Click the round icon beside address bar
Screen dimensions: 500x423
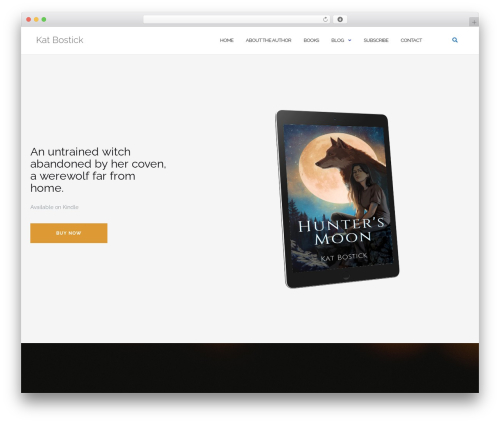coord(340,19)
